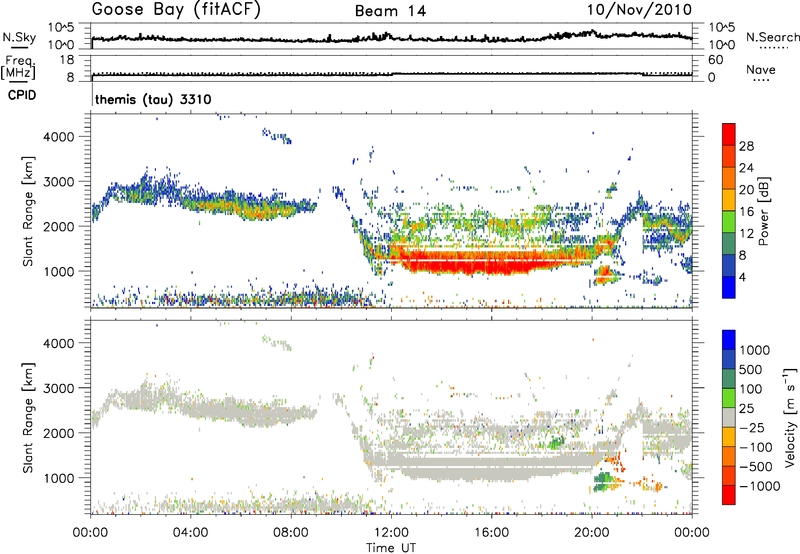
Task: Click the 'N.Sky' axis label
Action: click(x=19, y=38)
